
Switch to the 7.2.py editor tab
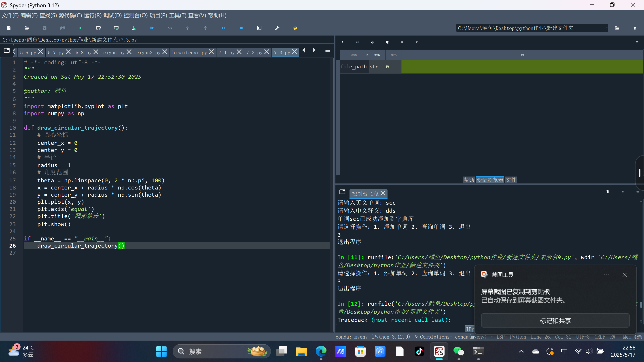tap(254, 53)
